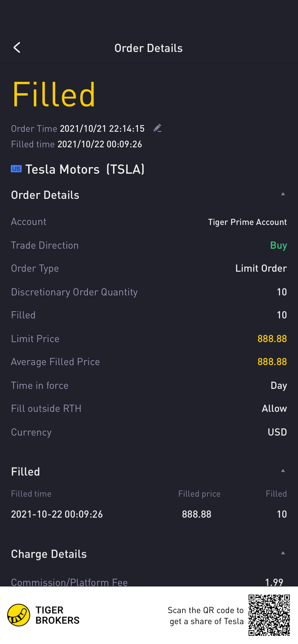Open Tesla Motors (TSLA) stock page
This screenshot has width=298, height=644.
85,169
